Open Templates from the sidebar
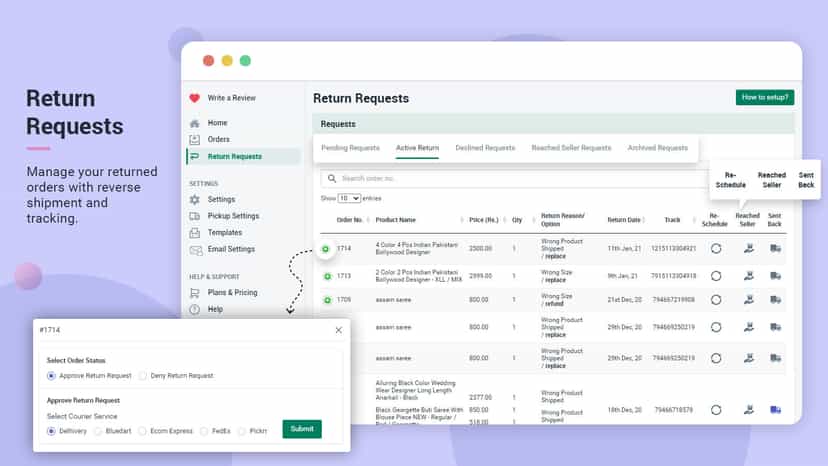Viewport: 828px width, 466px height. click(224, 232)
